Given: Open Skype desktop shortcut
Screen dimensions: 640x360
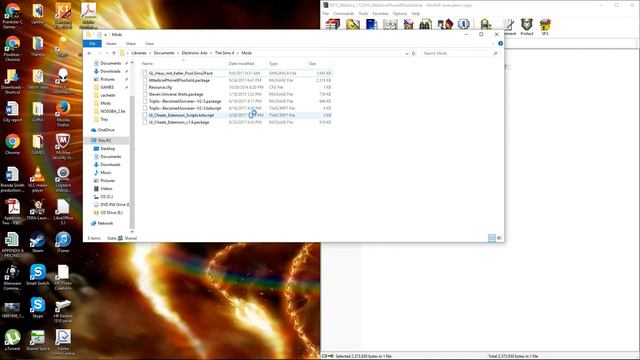Looking at the screenshot, I should pos(38,307).
